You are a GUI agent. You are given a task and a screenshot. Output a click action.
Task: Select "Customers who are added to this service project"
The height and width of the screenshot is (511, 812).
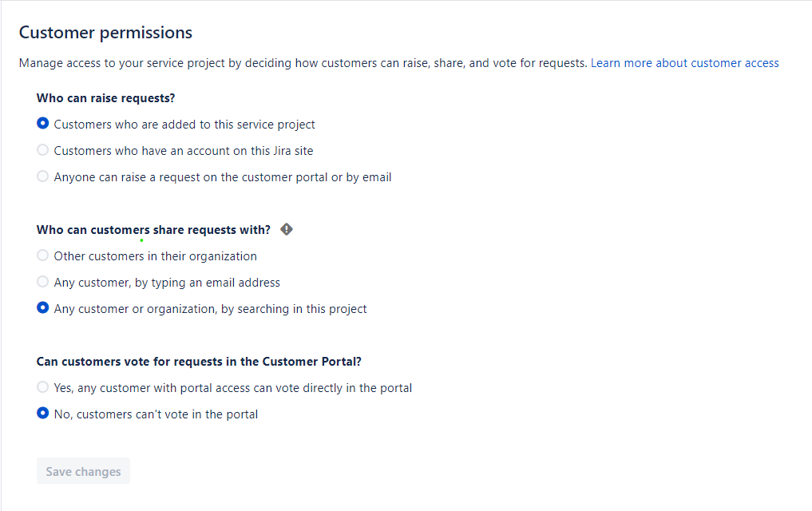click(x=42, y=123)
